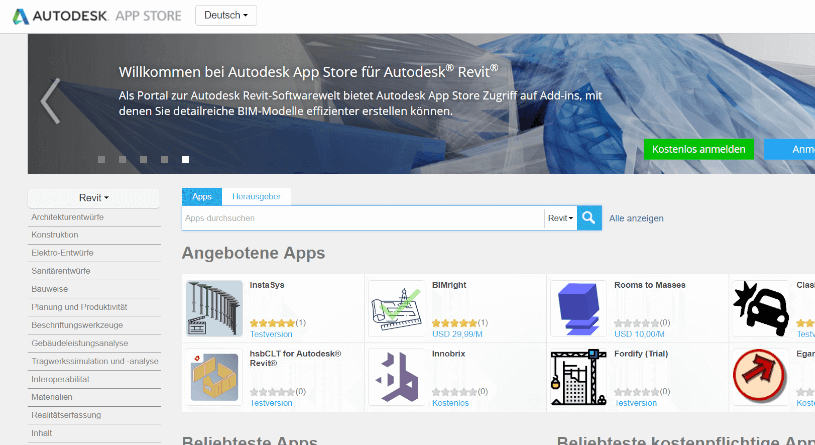The width and height of the screenshot is (815, 445).
Task: Click the BIMright app title
Action: (x=449, y=285)
